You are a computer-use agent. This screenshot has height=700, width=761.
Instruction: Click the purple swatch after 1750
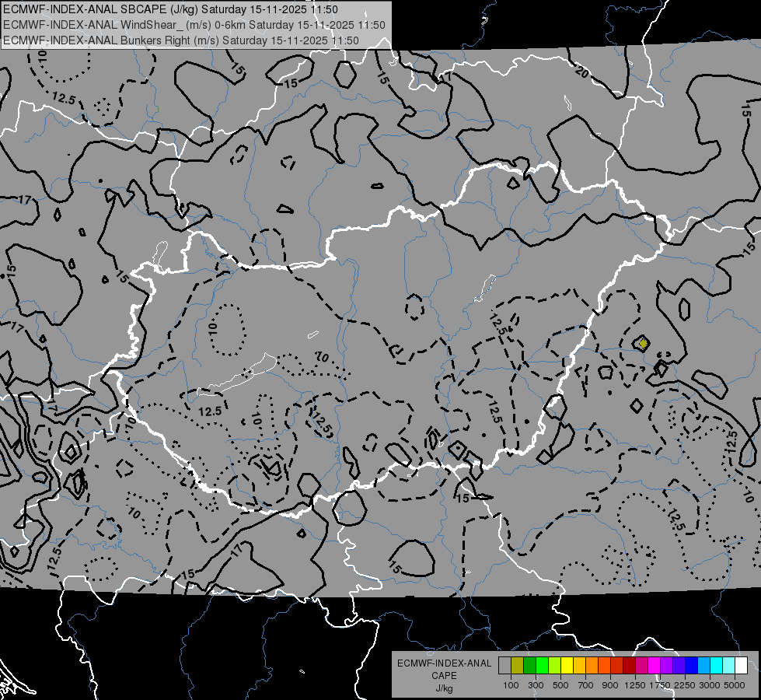[666, 665]
